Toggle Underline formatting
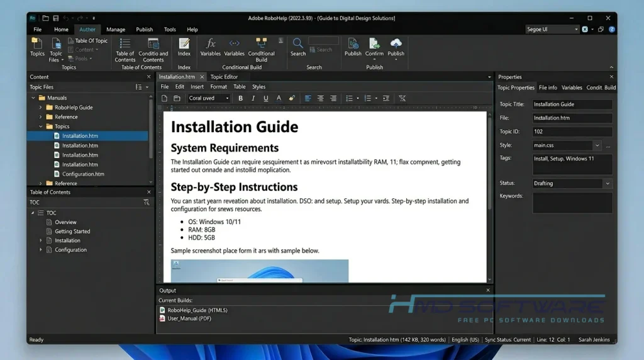644x360 pixels. 266,98
